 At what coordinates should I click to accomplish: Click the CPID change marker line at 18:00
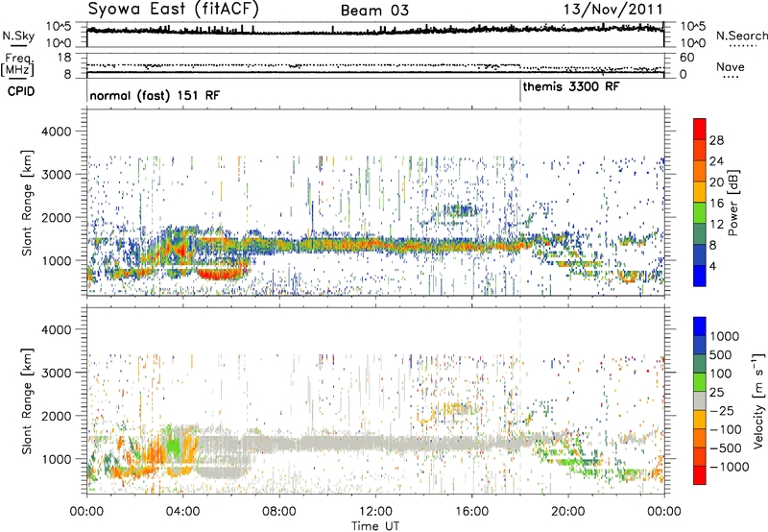click(519, 91)
